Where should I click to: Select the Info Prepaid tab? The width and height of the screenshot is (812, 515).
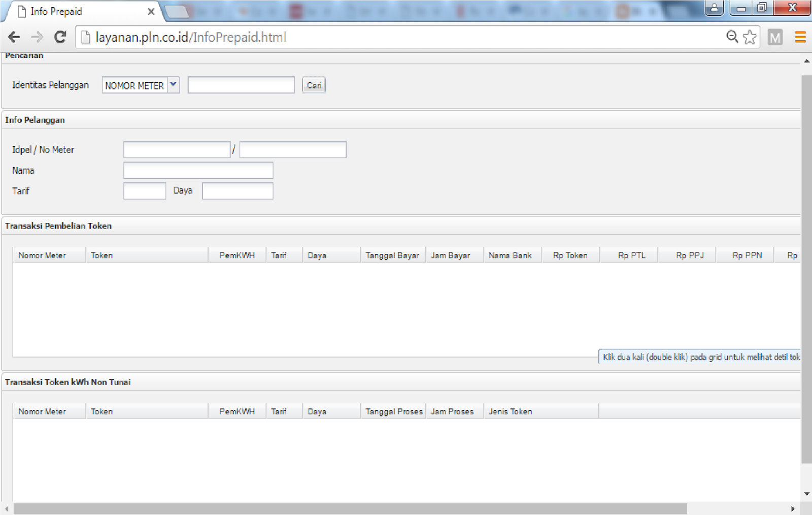click(81, 11)
